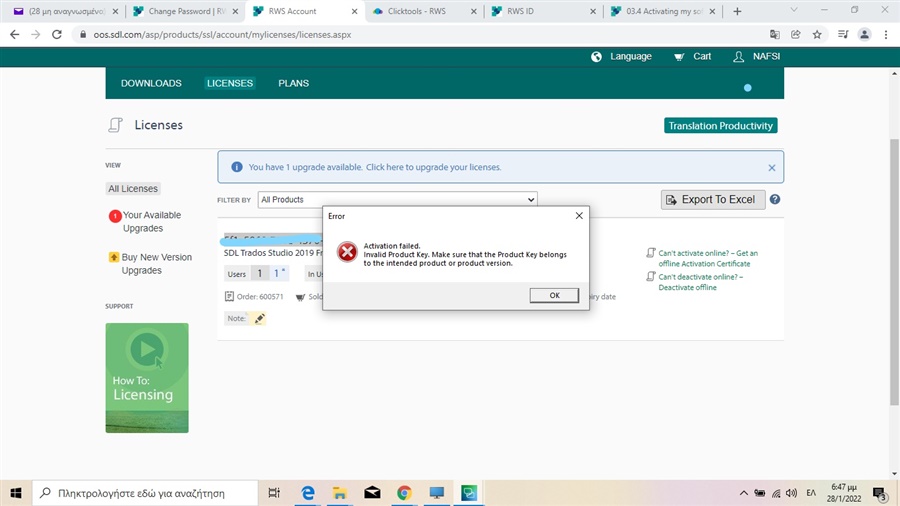Open File Explorer from taskbar

(x=340, y=493)
